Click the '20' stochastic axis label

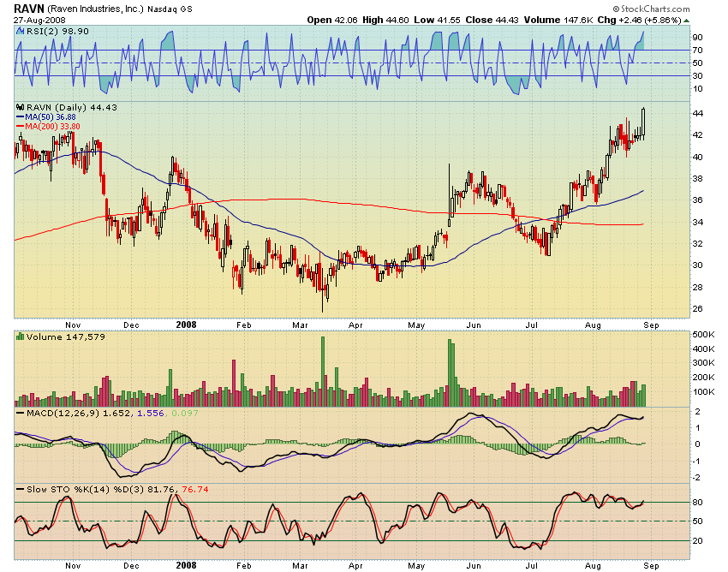pyautogui.click(x=697, y=541)
